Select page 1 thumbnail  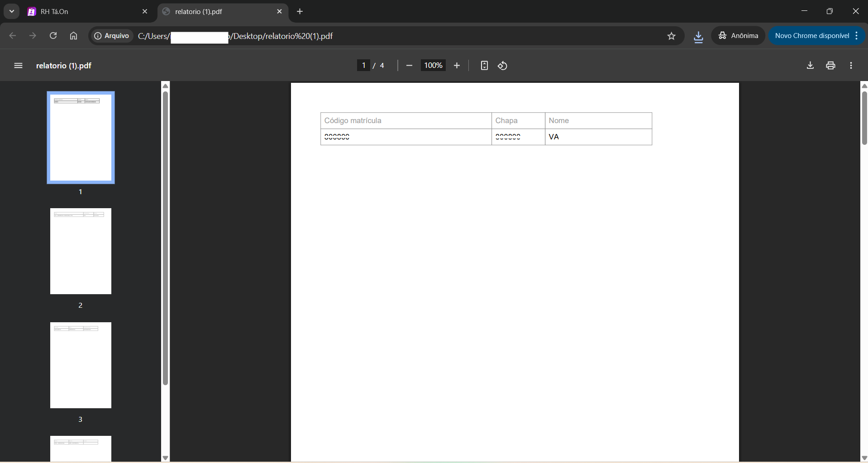(x=81, y=138)
